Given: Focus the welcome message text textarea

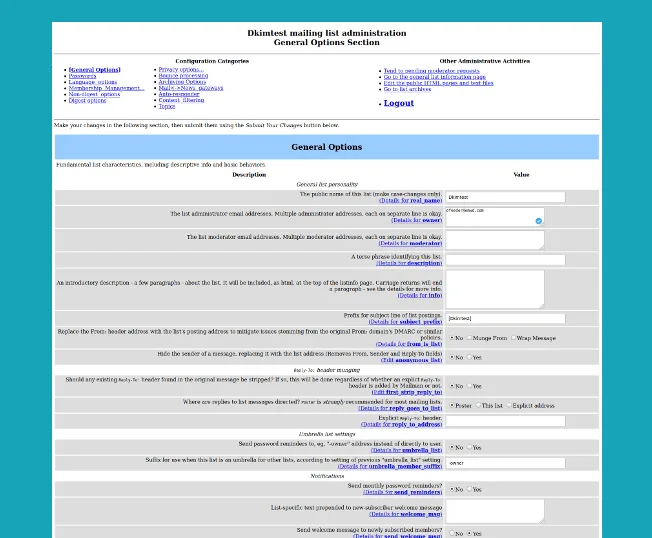Looking at the screenshot, I should (x=495, y=511).
